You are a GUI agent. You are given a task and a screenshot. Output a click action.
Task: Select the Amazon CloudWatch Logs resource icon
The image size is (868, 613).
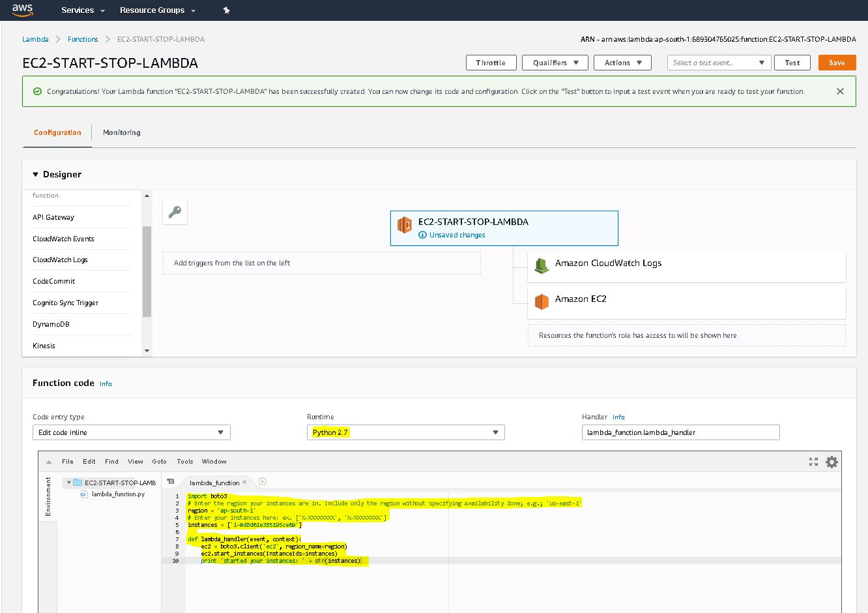pos(542,265)
